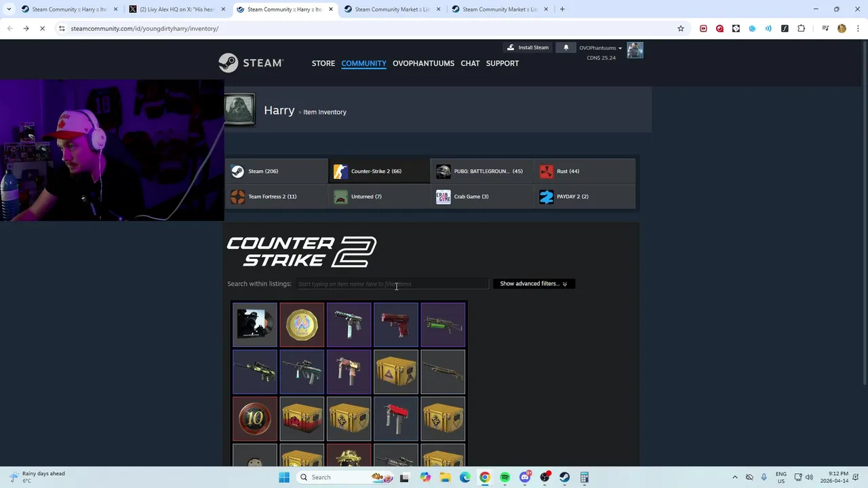The width and height of the screenshot is (868, 488).
Task: Open File Explorer from the taskbar
Action: click(x=445, y=477)
